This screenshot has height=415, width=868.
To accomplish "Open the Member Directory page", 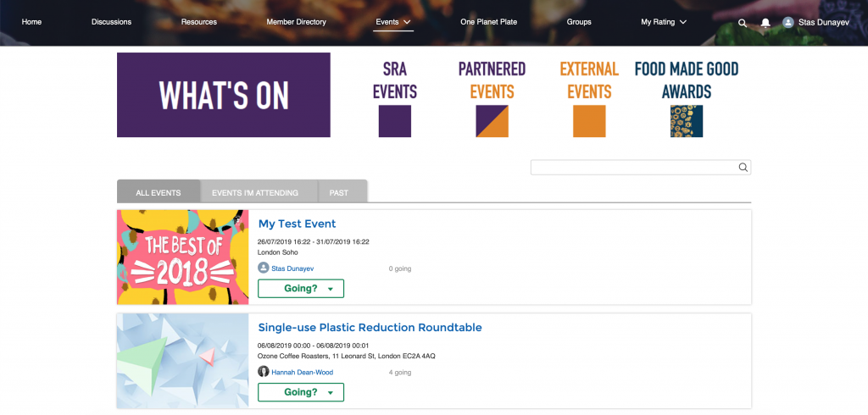I will click(x=296, y=22).
